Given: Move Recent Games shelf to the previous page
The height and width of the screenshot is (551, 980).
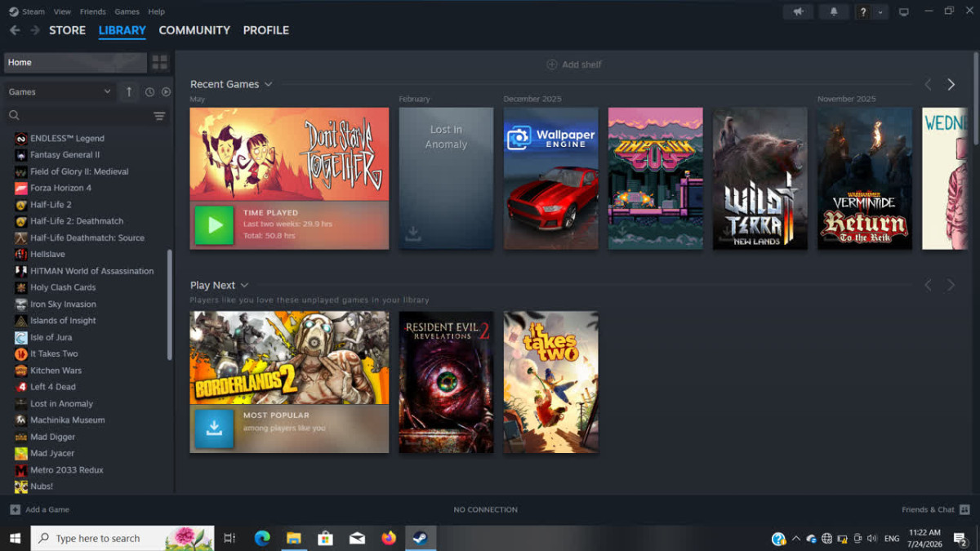Looking at the screenshot, I should [x=928, y=84].
